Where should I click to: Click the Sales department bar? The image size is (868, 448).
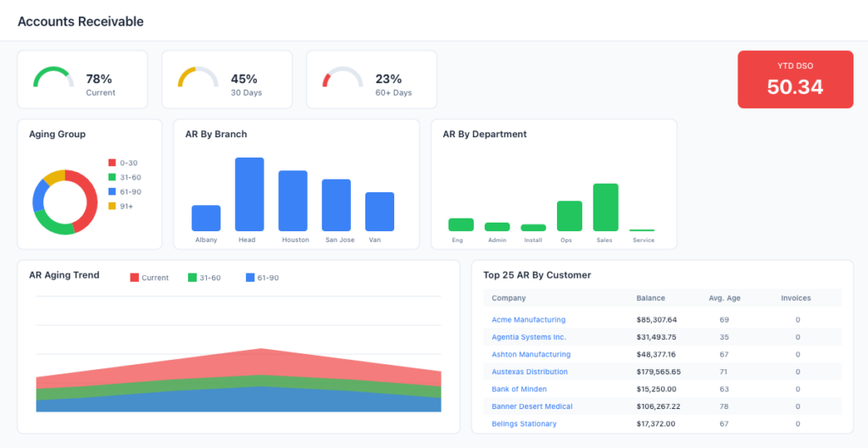point(605,207)
